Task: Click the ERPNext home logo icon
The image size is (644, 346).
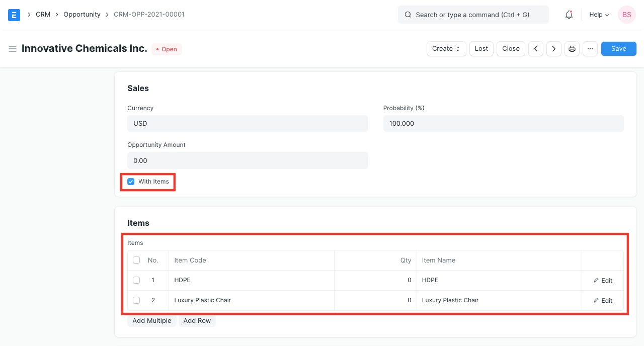Action: [x=14, y=15]
